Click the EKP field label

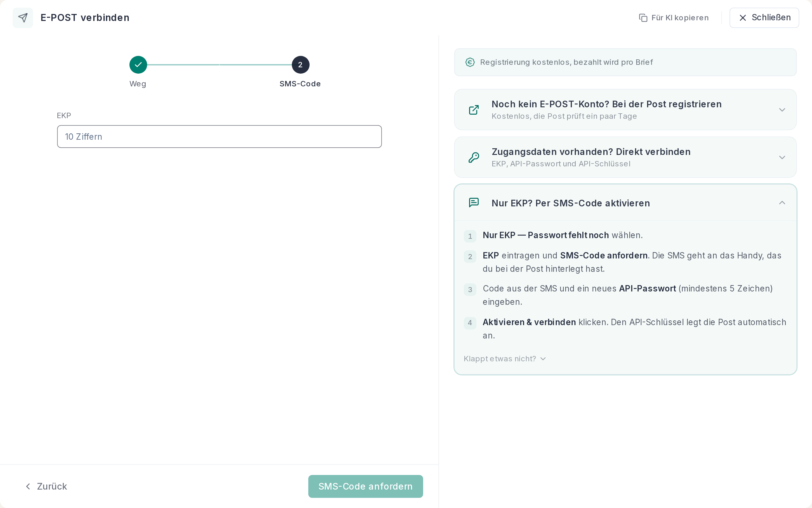click(x=64, y=116)
